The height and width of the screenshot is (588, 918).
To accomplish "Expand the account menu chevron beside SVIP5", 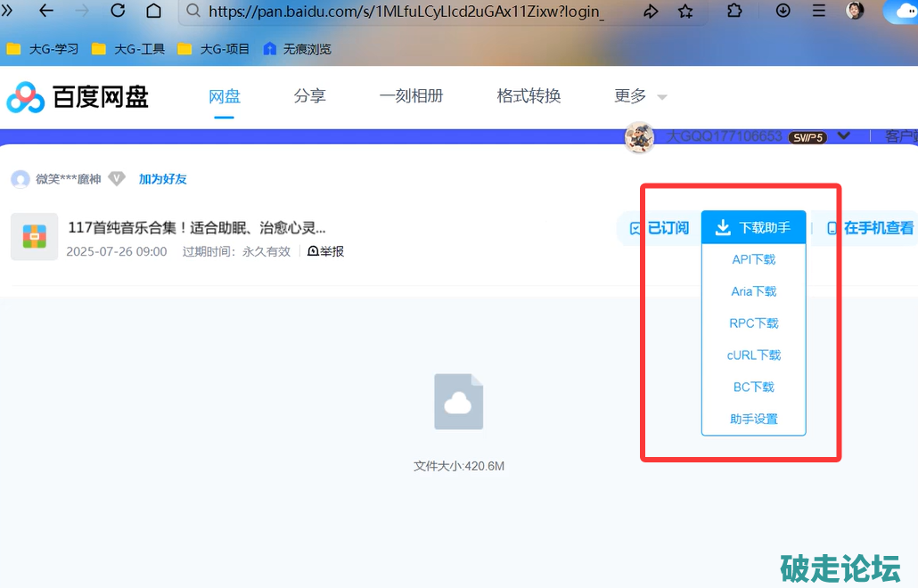I will (844, 136).
